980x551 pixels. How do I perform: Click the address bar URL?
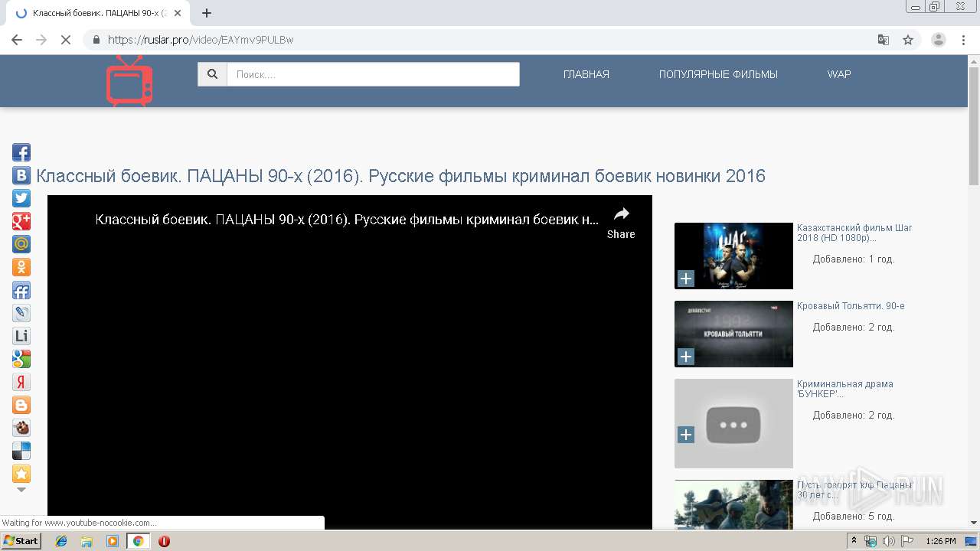(201, 40)
